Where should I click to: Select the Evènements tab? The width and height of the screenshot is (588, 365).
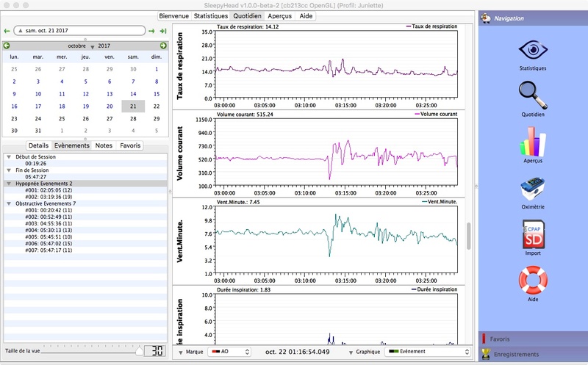71,145
